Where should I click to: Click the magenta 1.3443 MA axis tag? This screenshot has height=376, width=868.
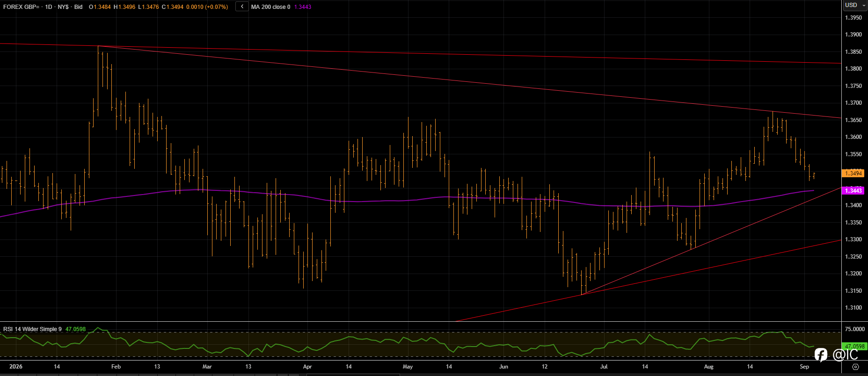pos(853,190)
